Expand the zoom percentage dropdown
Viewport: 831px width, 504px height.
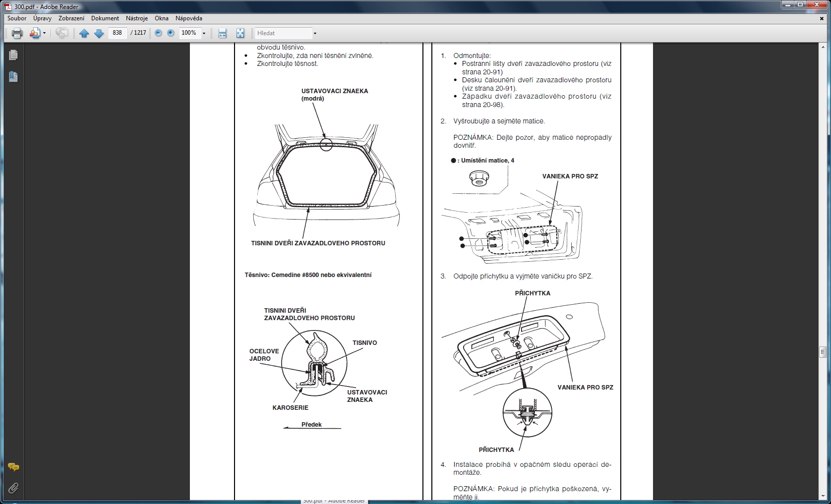pyautogui.click(x=204, y=33)
